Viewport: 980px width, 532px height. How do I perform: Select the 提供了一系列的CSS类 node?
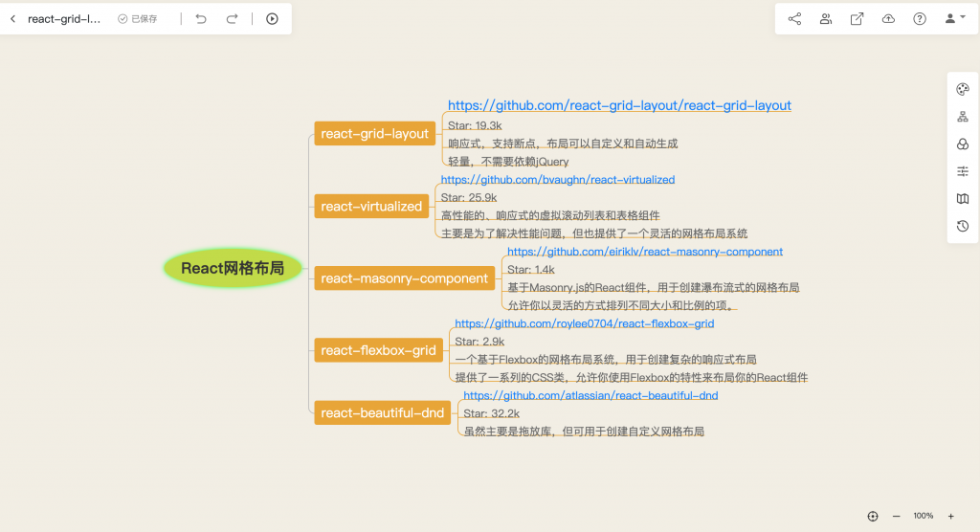pyautogui.click(x=632, y=377)
